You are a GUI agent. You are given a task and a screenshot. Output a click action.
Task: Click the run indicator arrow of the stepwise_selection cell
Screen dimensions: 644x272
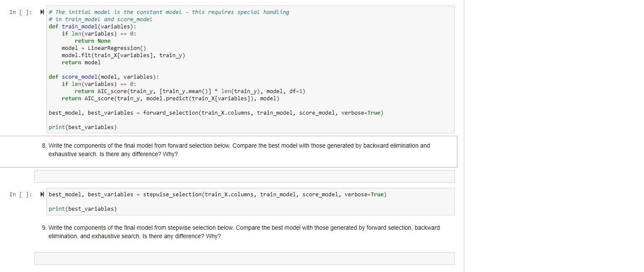[41, 195]
